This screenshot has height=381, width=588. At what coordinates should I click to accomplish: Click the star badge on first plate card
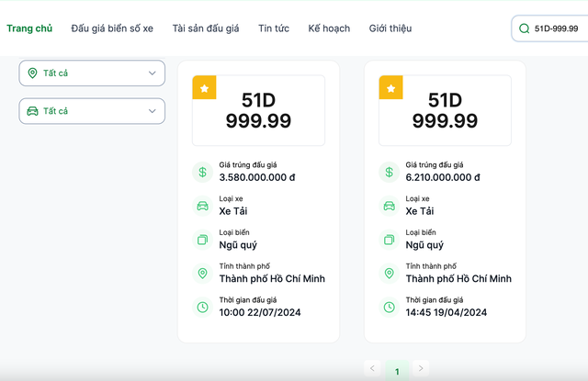click(x=204, y=87)
